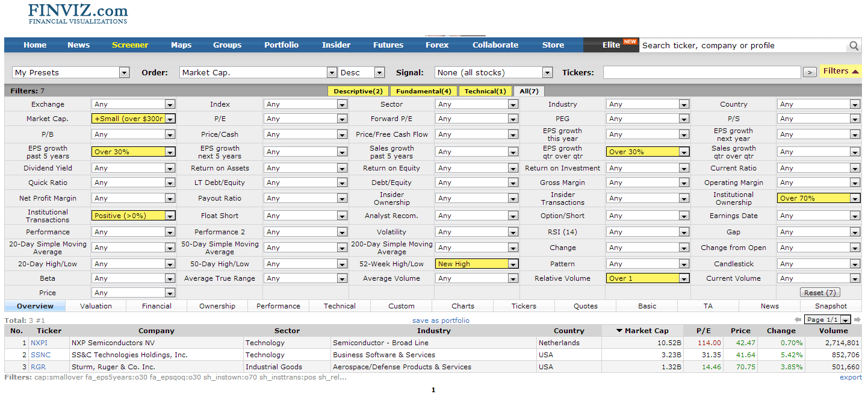Open the Market Cap. filter dropdown

[x=134, y=119]
